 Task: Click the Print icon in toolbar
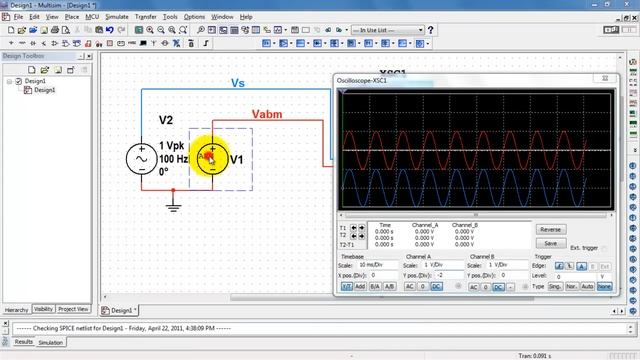[x=55, y=30]
